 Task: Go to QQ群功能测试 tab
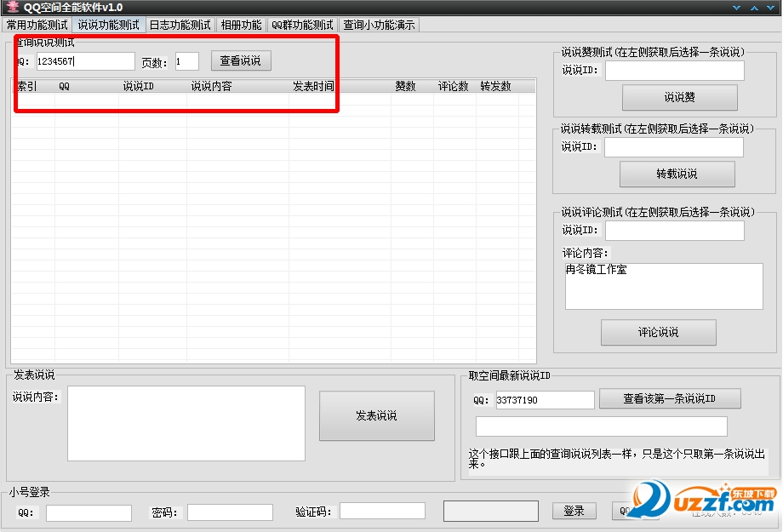pyautogui.click(x=303, y=25)
